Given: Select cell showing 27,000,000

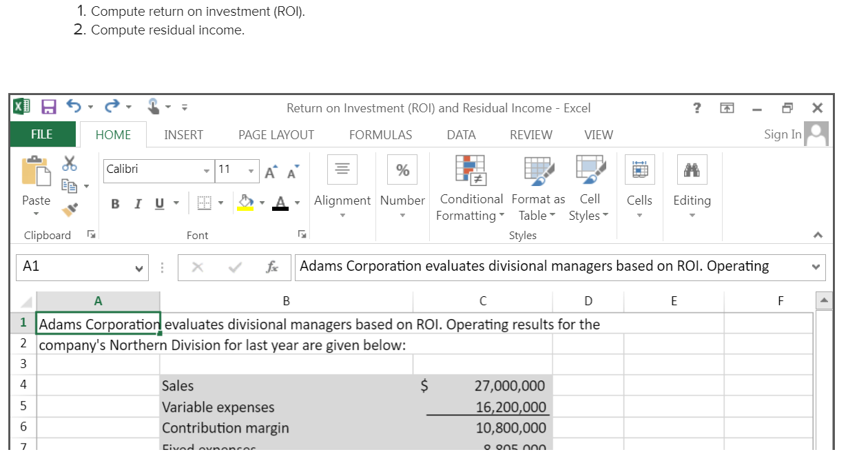Looking at the screenshot, I should [x=483, y=386].
